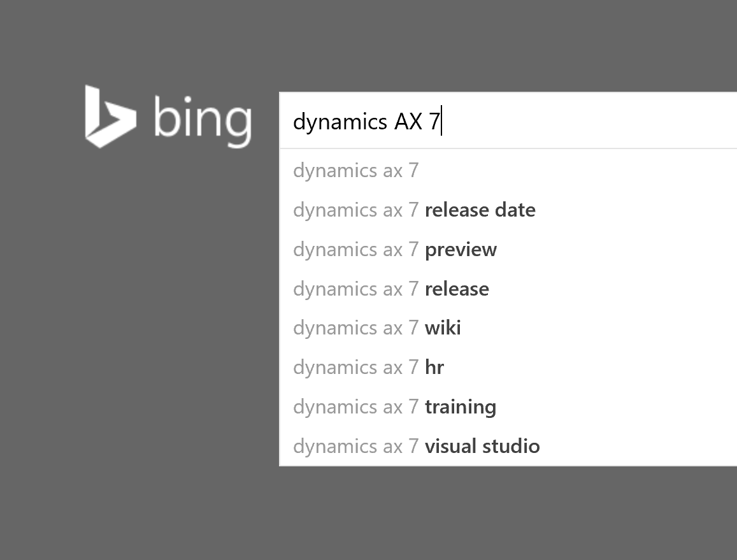Place cursor after the '7' in the search field
Screen dimensions: 737x560
(441, 121)
